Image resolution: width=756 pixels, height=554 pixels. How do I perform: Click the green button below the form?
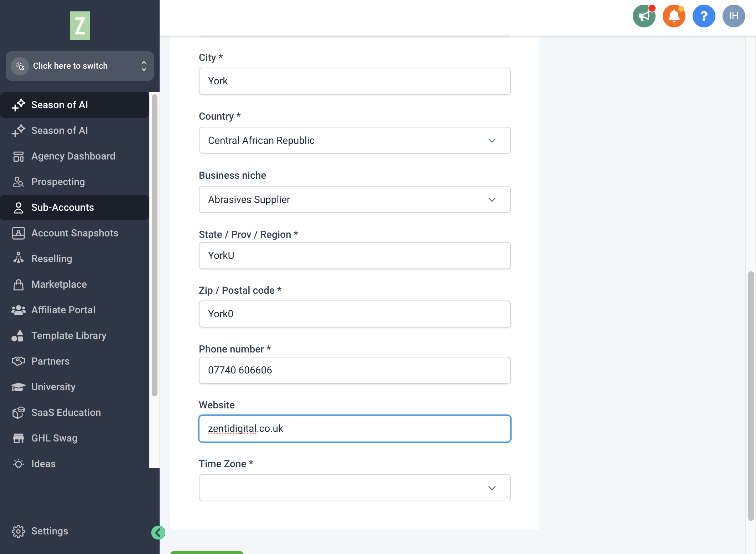[207, 553]
